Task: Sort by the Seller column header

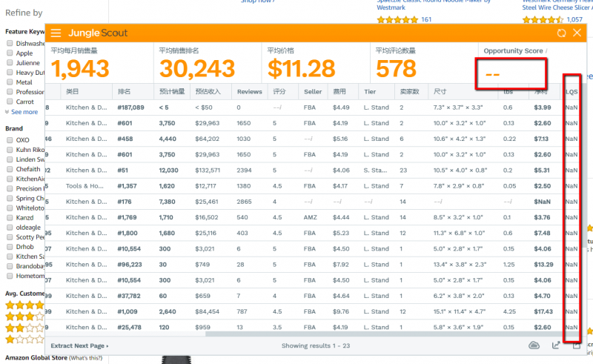Action: (313, 92)
